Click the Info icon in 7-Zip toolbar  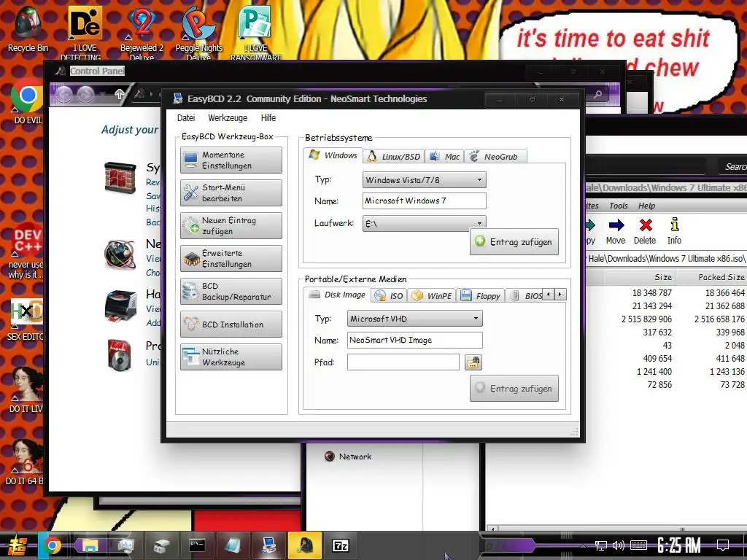(674, 232)
